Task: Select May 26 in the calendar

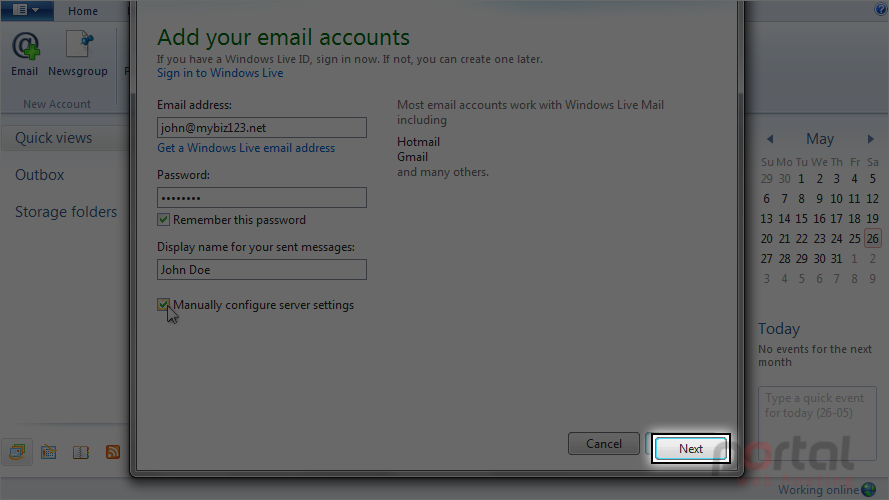Action: click(873, 239)
